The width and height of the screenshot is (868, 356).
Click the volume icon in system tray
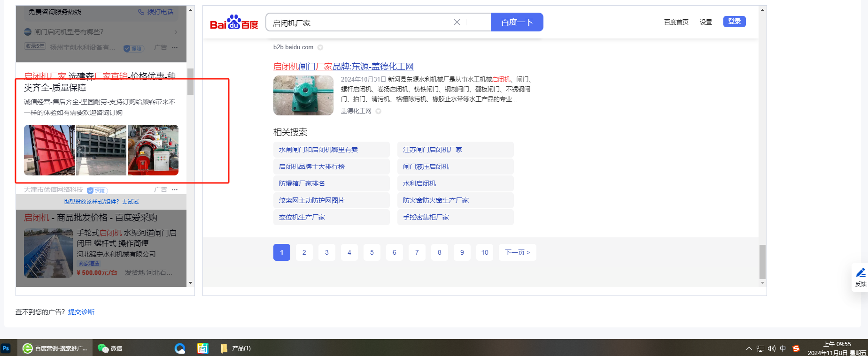point(771,348)
